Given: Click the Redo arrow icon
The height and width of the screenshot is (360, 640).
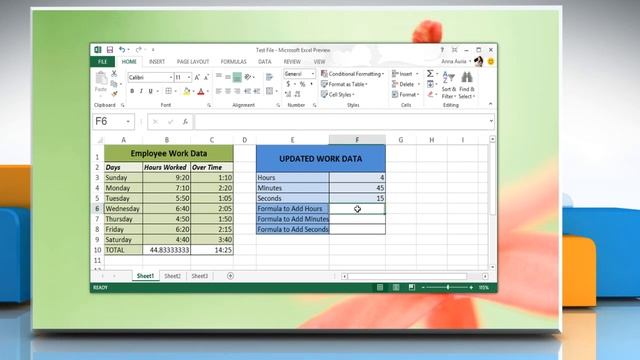Looking at the screenshot, I should (138, 50).
